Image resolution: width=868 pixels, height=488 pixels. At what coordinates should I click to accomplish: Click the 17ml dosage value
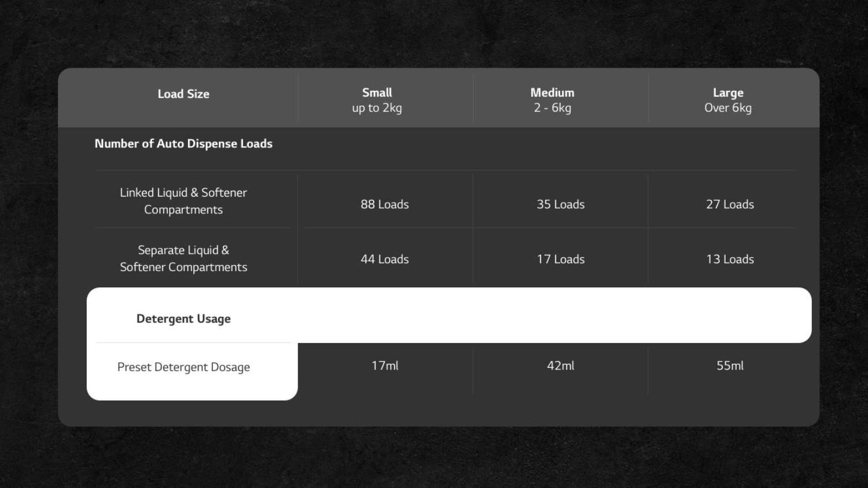coord(385,366)
